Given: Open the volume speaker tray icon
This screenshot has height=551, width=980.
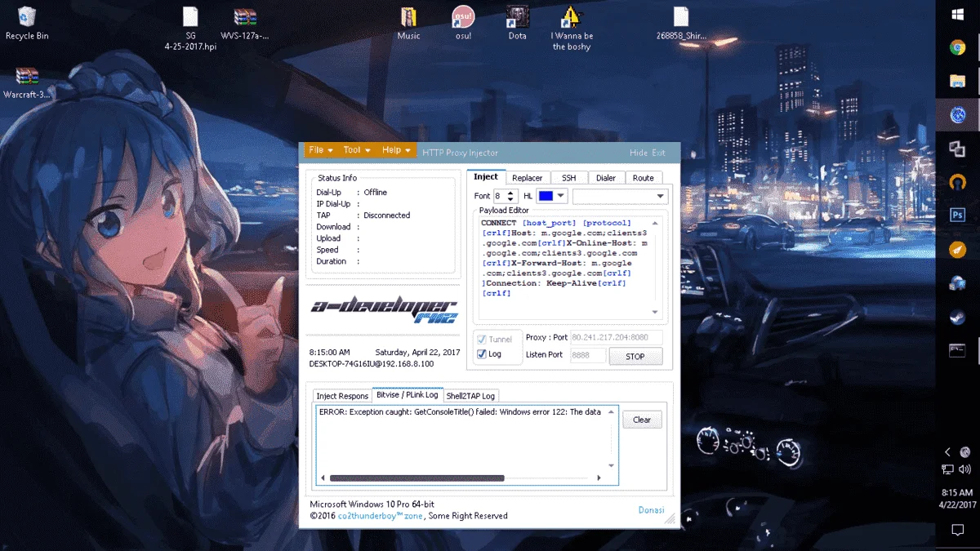Looking at the screenshot, I should 966,469.
